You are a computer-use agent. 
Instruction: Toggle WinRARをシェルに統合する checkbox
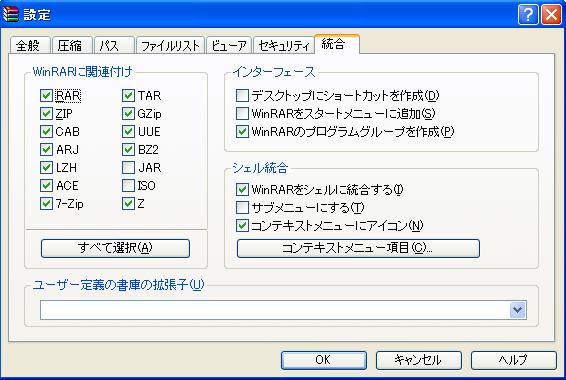(242, 189)
